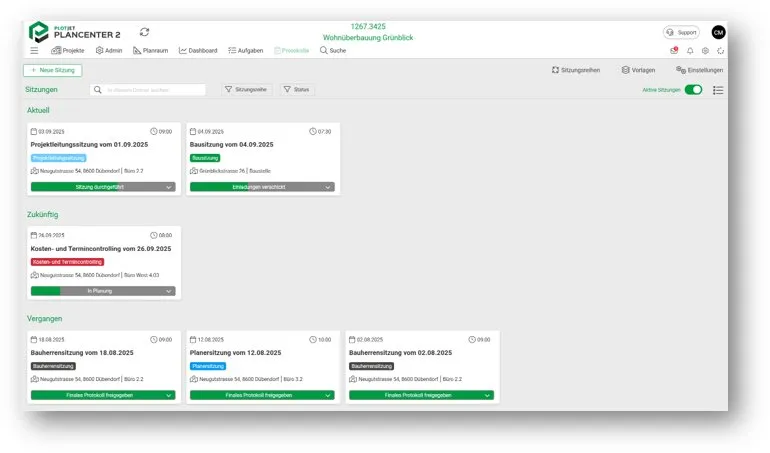This screenshot has height=453, width=770.
Task: Click the blue Planersitzung tag
Action: click(208, 367)
